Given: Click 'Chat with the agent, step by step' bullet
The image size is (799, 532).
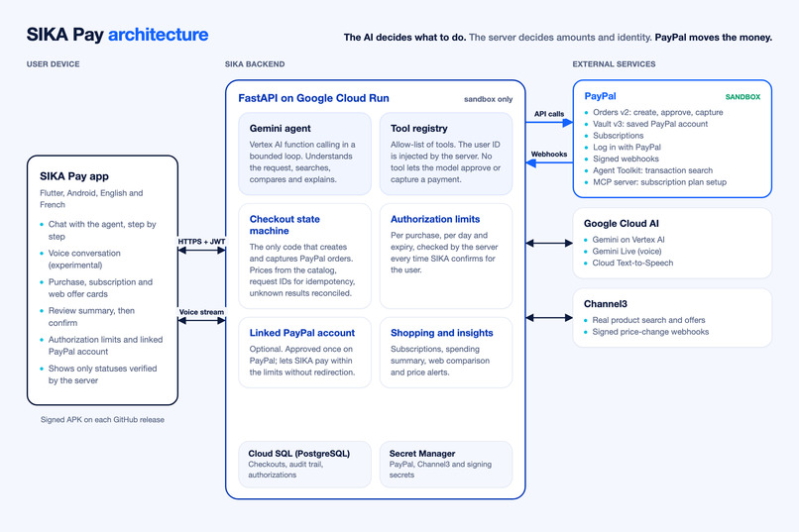Looking at the screenshot, I should pyautogui.click(x=102, y=230).
